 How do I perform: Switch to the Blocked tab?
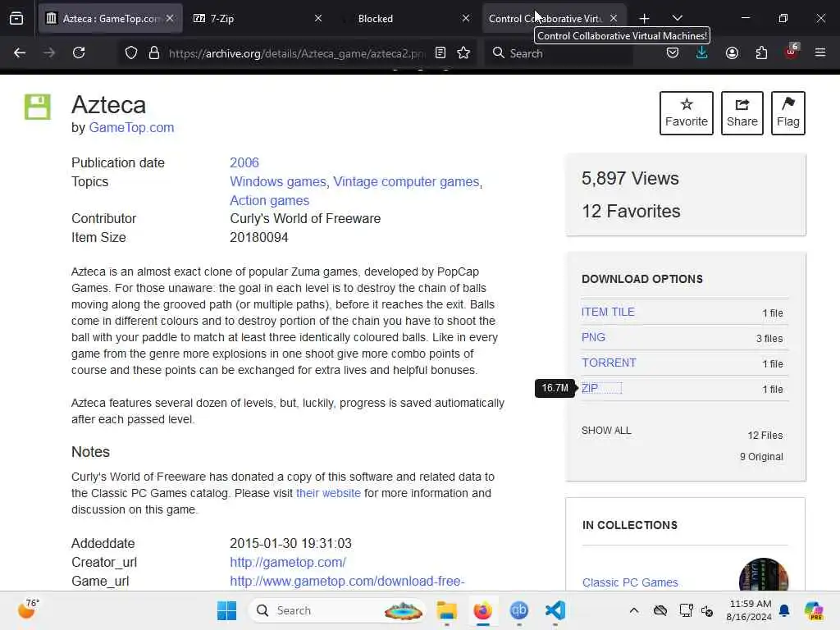(405, 18)
